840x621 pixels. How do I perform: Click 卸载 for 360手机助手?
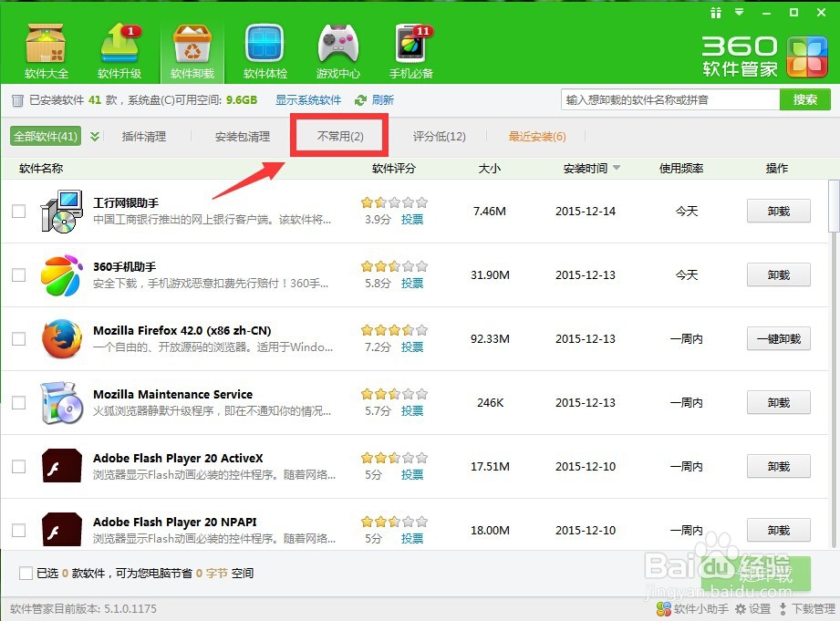tap(778, 274)
